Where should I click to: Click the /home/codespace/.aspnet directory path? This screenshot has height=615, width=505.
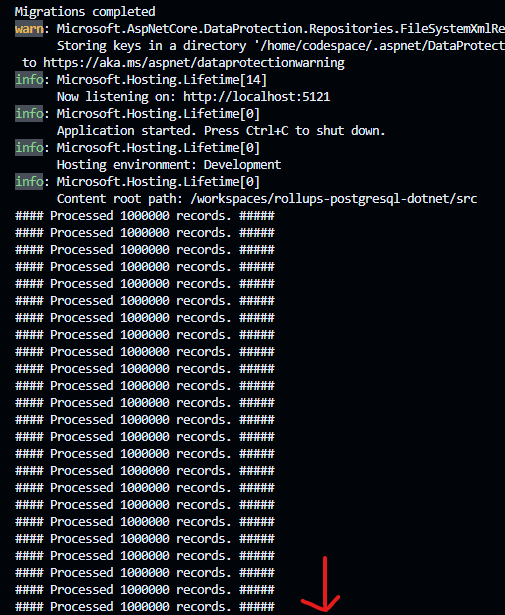coord(379,46)
